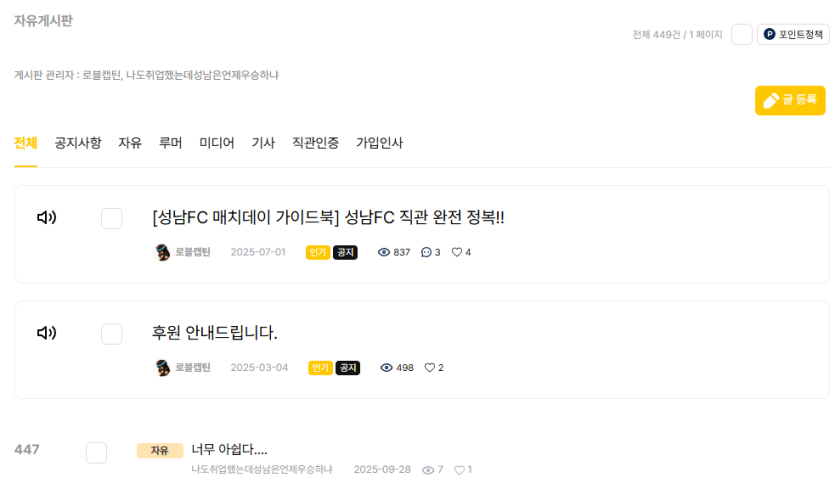The height and width of the screenshot is (500, 835).
Task: Open the 후원 안내드립니다 post
Action: 215,333
